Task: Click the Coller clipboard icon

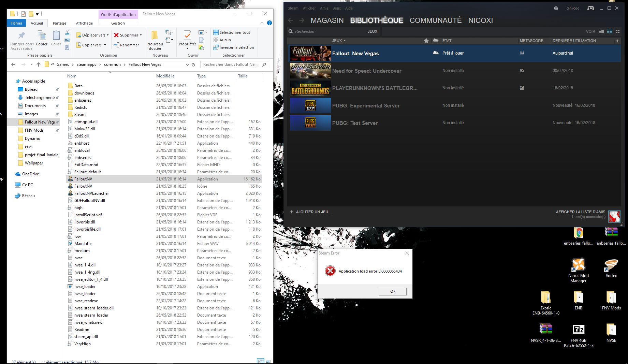Action: coord(56,35)
